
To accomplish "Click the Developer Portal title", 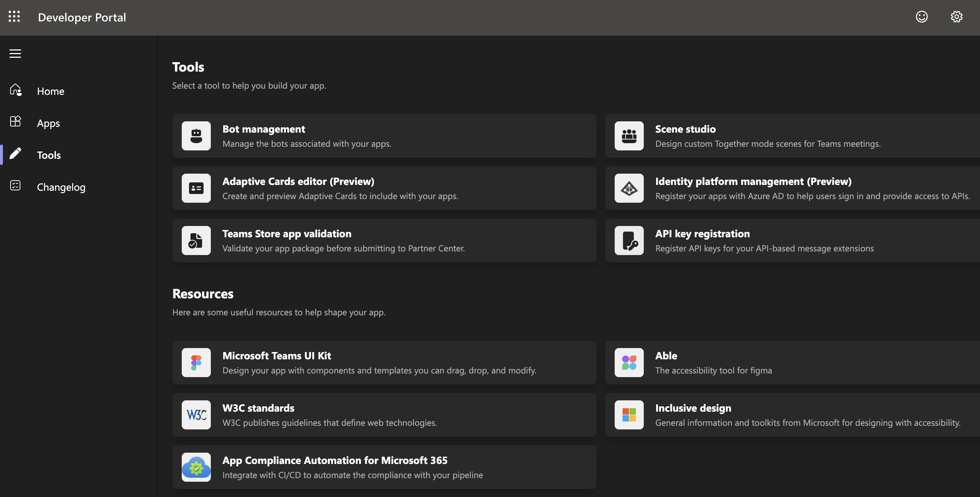I will click(x=82, y=17).
